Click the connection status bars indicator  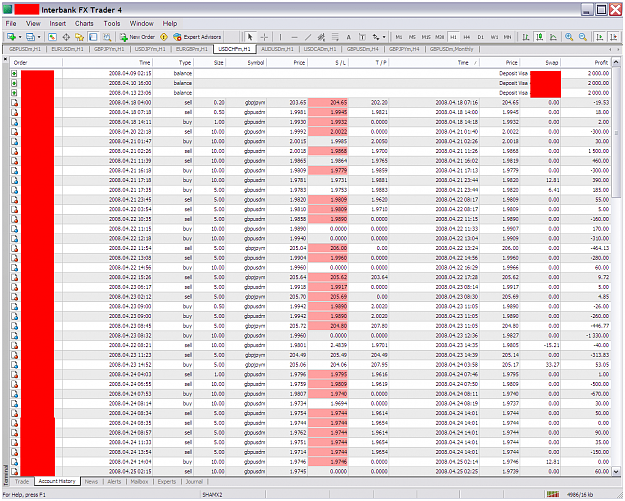click(552, 494)
